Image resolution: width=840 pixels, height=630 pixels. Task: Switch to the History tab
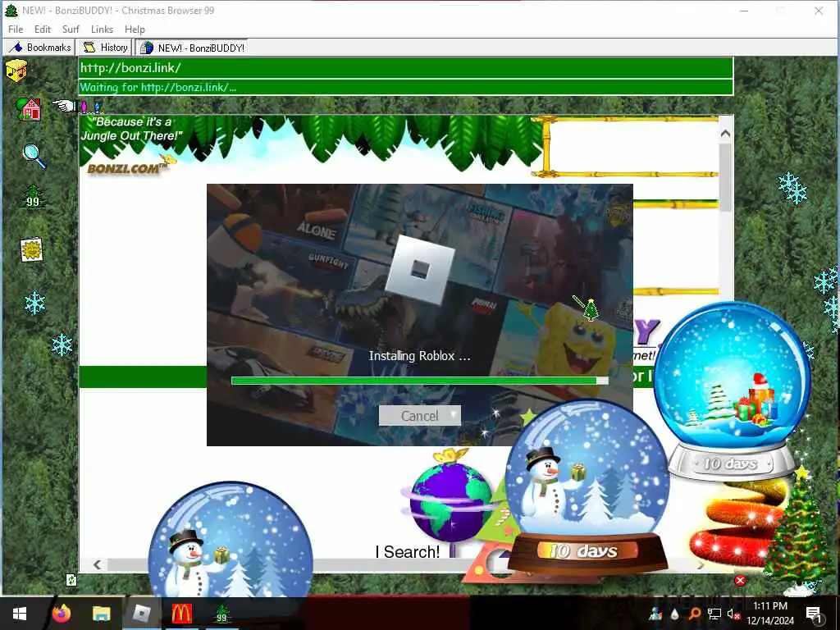pyautogui.click(x=106, y=47)
